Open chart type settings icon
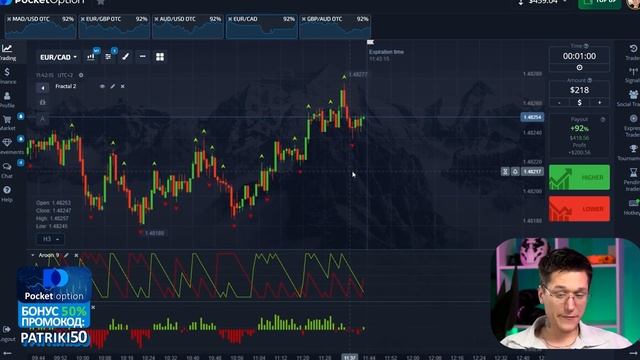Screen dimensions: 640x360 (x=91, y=57)
